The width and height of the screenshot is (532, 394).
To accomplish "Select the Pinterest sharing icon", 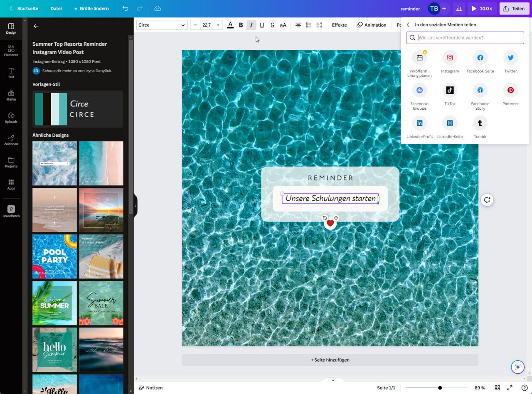I will click(x=510, y=90).
